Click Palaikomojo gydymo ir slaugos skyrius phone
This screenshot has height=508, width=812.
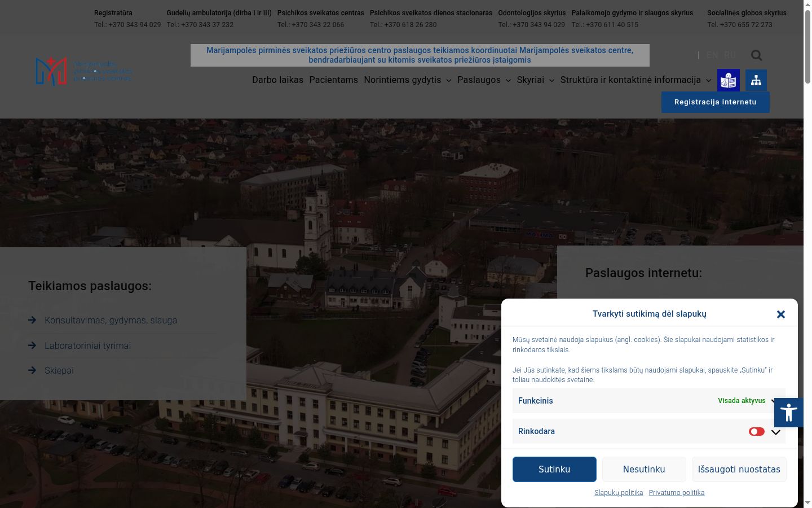pos(605,25)
